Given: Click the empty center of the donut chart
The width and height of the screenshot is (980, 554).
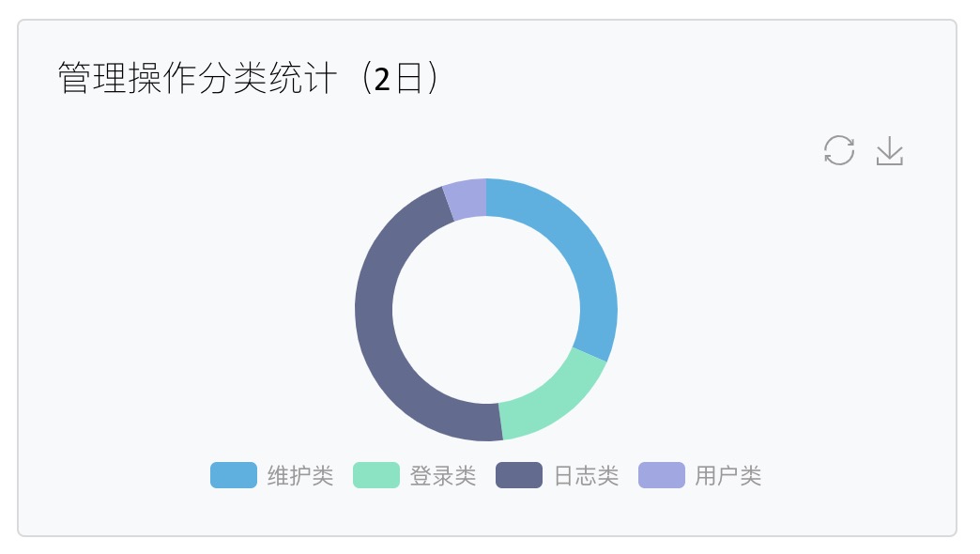Looking at the screenshot, I should tap(486, 310).
